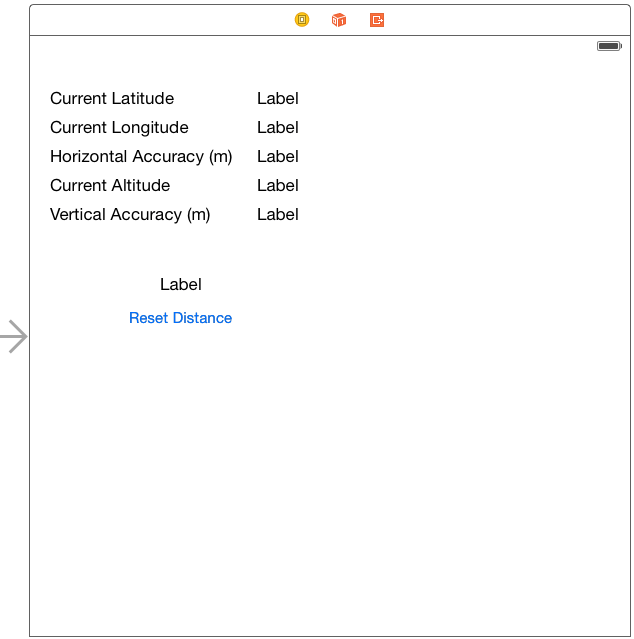The image size is (634, 639).
Task: Select the Current Latitude label
Action: [x=112, y=99]
